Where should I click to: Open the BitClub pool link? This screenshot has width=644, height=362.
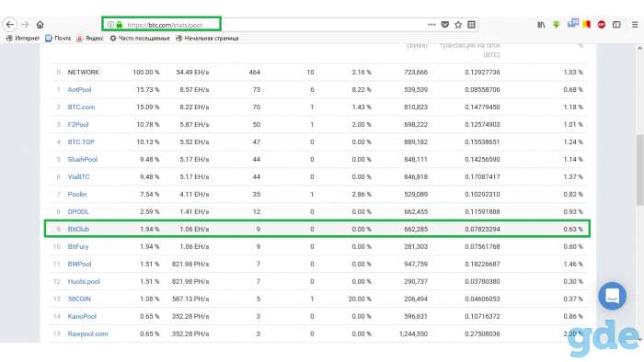coord(78,229)
